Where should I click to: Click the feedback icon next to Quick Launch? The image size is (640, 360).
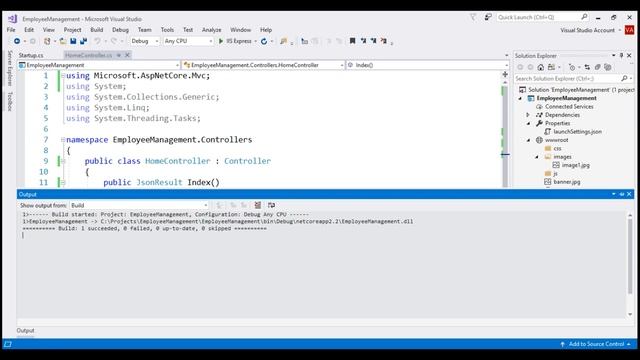coord(488,17)
